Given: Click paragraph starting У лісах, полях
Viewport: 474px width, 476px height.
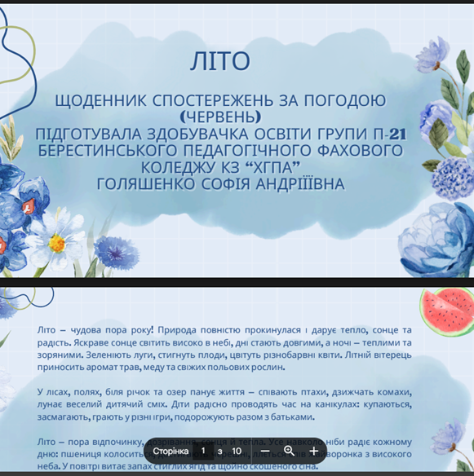Looking at the screenshot, I should 224,404.
